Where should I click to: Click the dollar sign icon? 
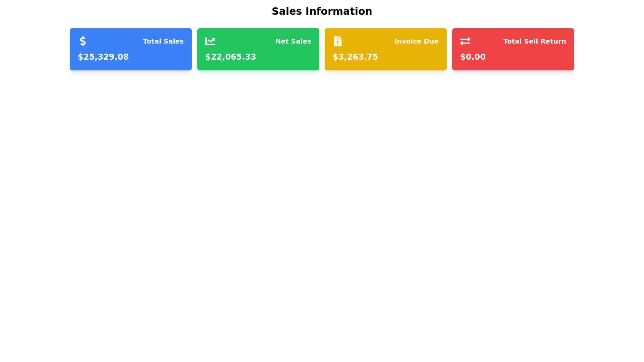click(x=83, y=41)
